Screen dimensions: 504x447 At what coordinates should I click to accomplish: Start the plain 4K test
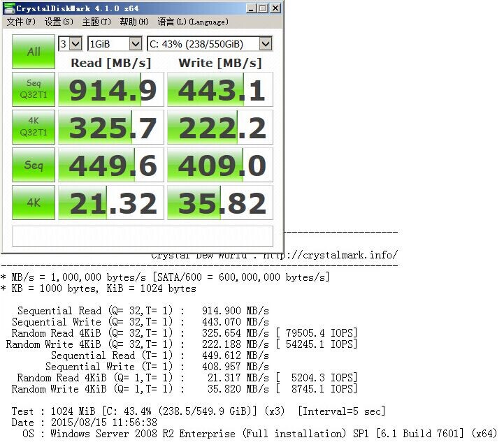[34, 203]
